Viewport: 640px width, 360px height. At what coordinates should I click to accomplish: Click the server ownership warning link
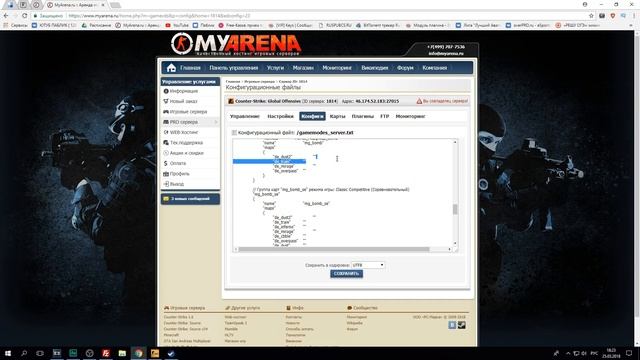click(442, 101)
